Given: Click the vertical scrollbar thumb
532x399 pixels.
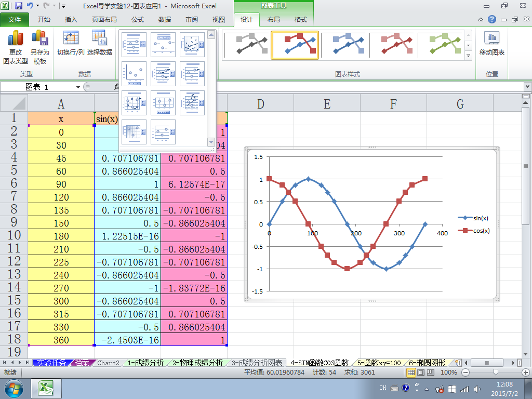Looking at the screenshot, I should coord(525,166).
